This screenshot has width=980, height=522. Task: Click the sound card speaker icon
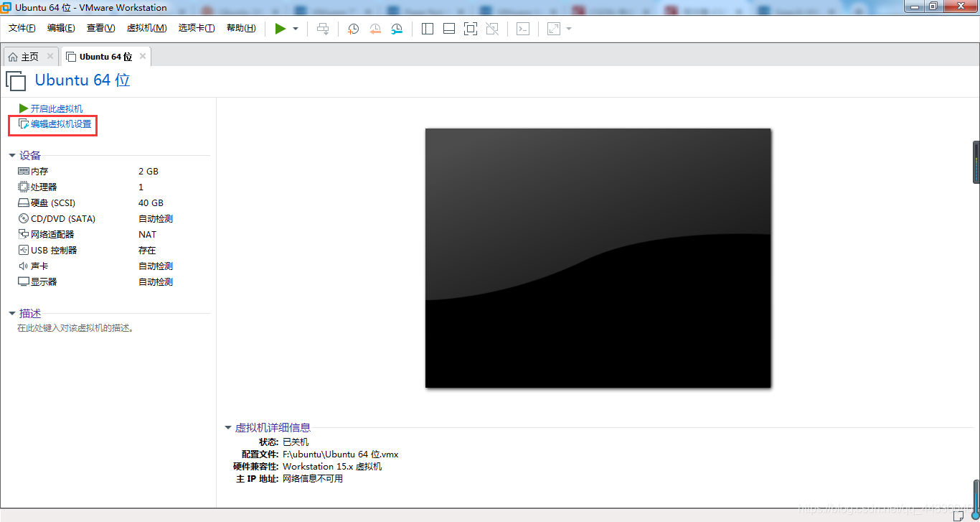click(24, 266)
